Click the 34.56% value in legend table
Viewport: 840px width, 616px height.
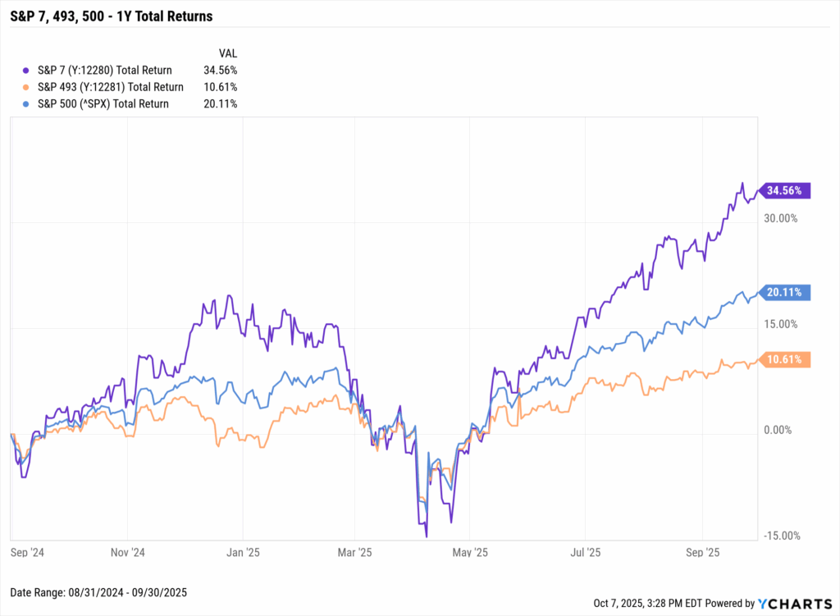[220, 71]
